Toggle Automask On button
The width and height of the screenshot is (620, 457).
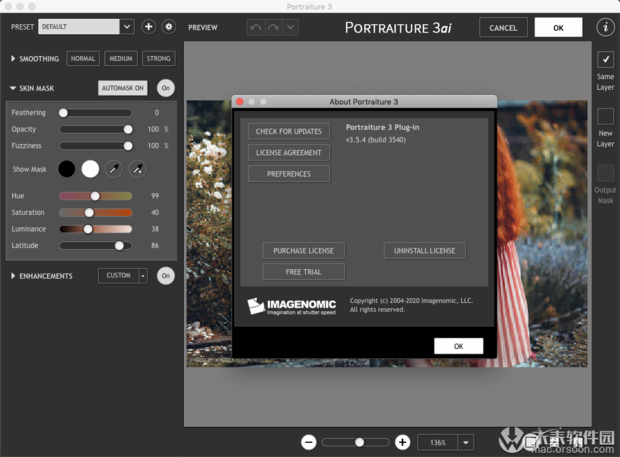[123, 88]
